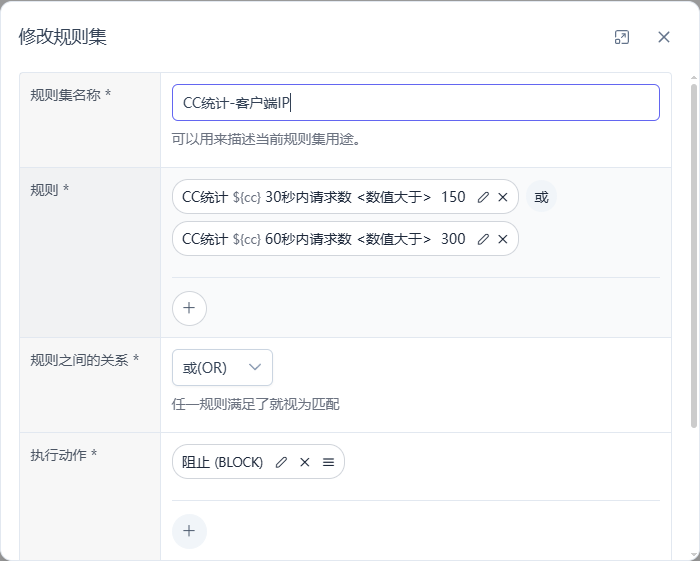Edit the 30秒内请求数 rule with the pencil icon

483,197
